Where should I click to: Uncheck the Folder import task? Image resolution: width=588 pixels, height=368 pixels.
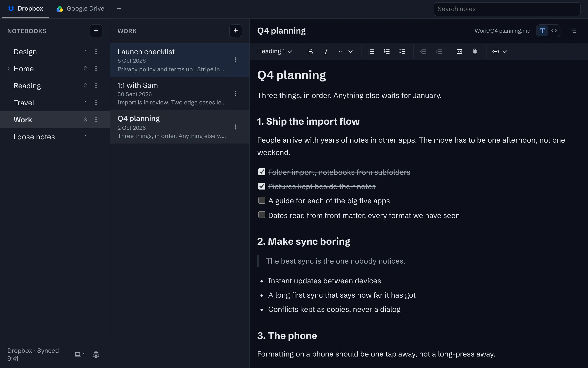pos(262,172)
